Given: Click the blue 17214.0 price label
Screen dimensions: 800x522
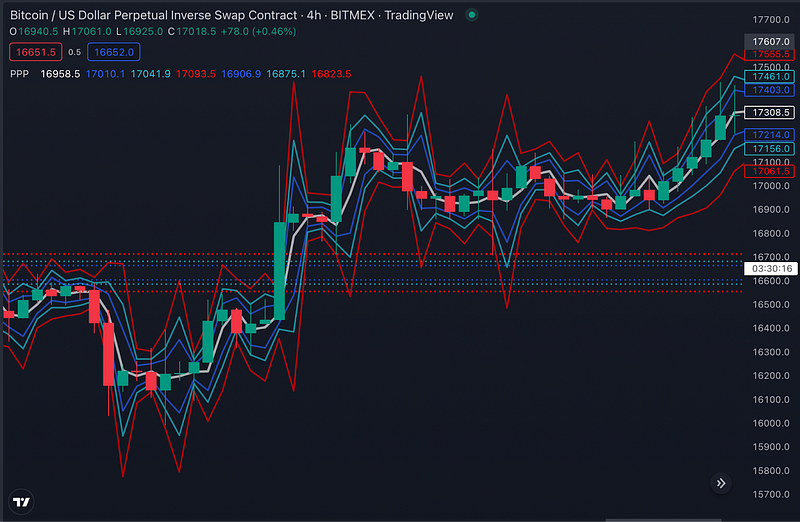Looking at the screenshot, I should pyautogui.click(x=769, y=135).
